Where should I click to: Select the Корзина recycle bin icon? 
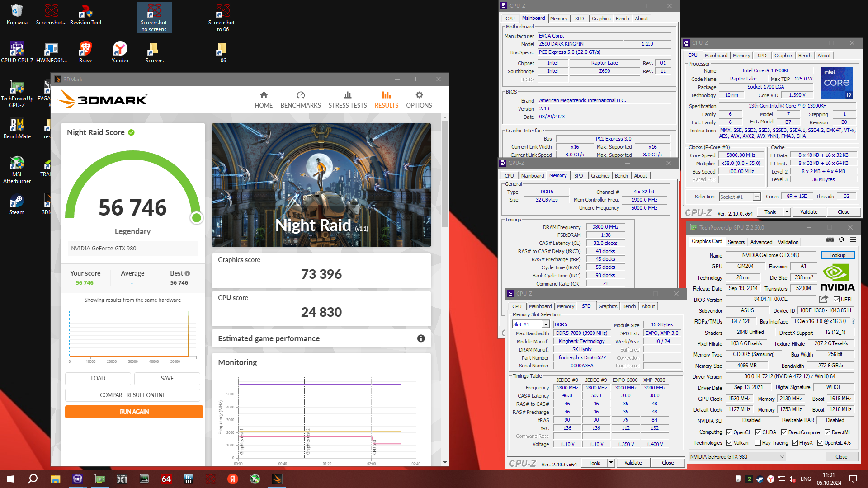coord(17,14)
